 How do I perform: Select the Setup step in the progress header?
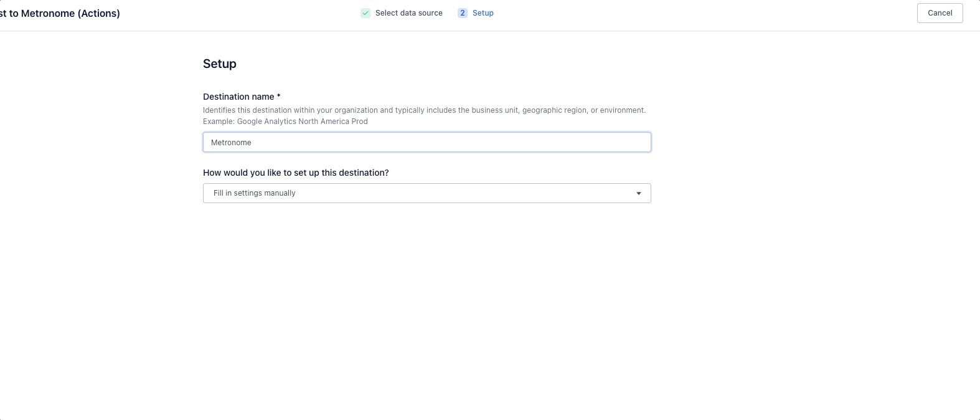tap(483, 13)
